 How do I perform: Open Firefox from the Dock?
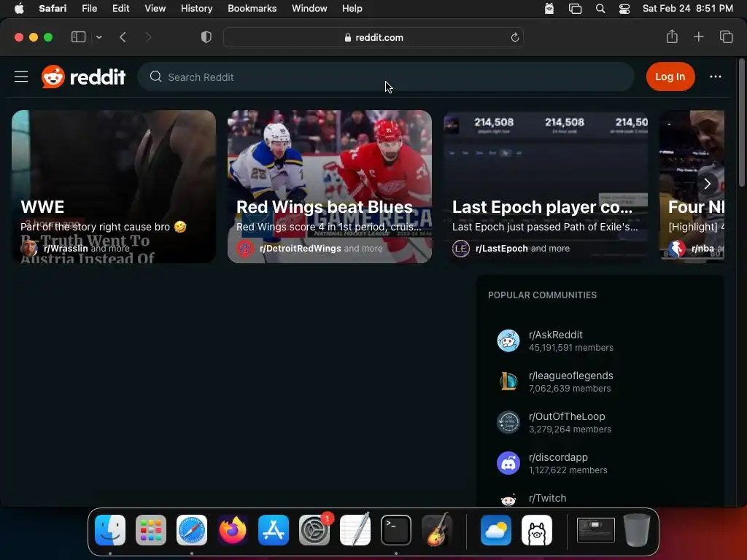point(233,530)
